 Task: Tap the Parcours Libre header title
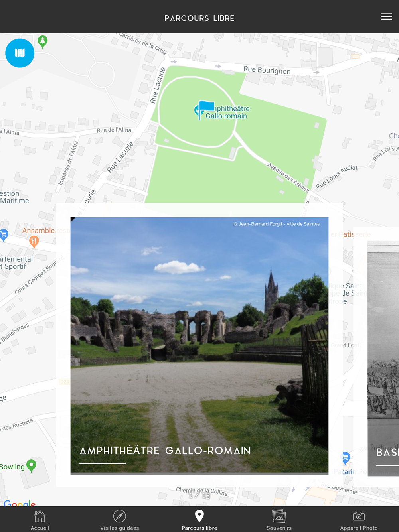tap(199, 18)
